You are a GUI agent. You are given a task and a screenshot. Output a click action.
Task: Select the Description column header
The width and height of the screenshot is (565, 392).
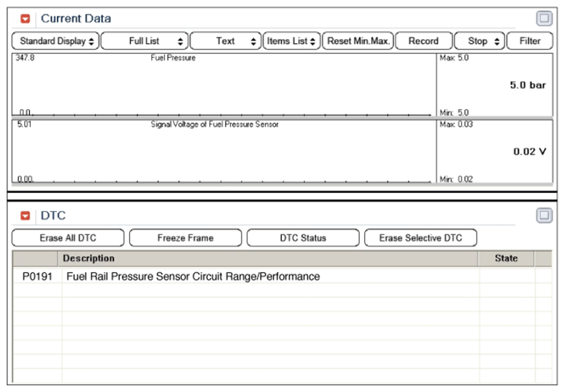tap(268, 258)
